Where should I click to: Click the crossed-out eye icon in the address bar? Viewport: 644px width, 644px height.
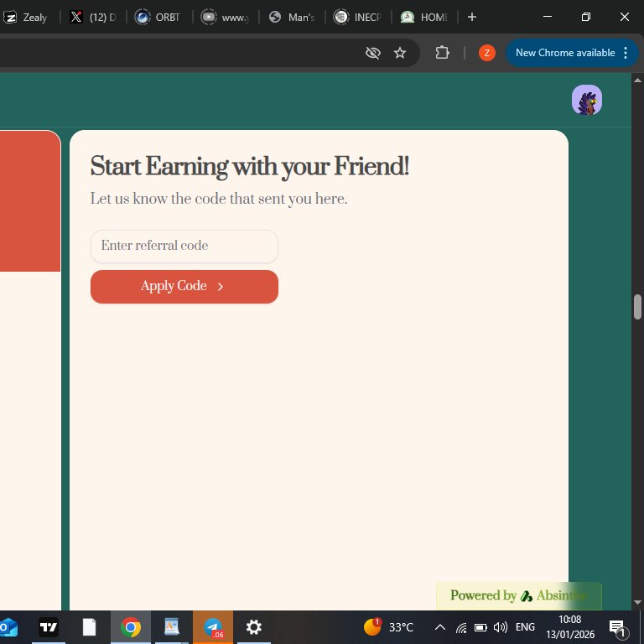[373, 53]
